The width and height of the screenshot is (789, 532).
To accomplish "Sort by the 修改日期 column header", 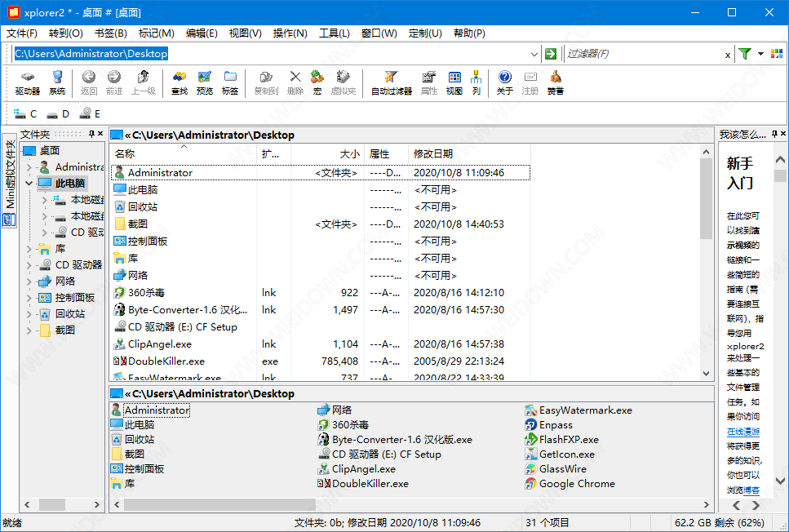I will point(469,153).
